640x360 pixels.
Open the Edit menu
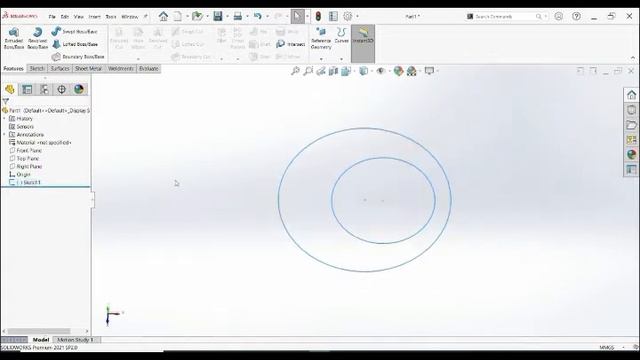(64, 17)
